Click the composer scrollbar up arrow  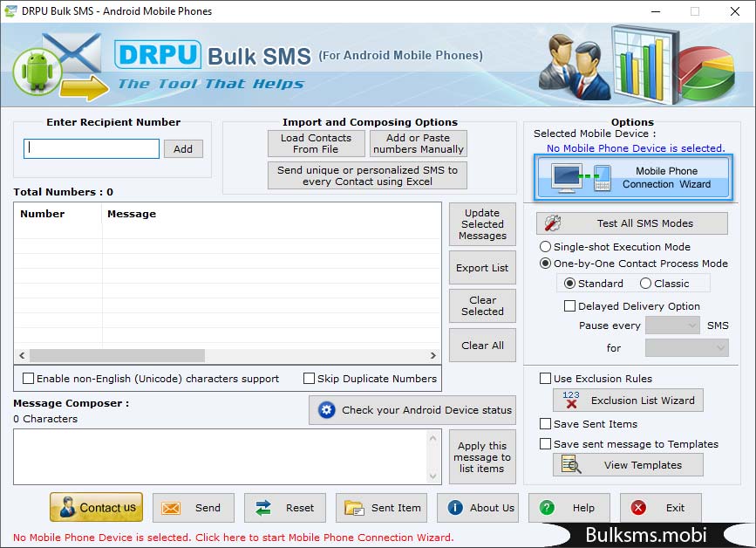pyautogui.click(x=433, y=438)
